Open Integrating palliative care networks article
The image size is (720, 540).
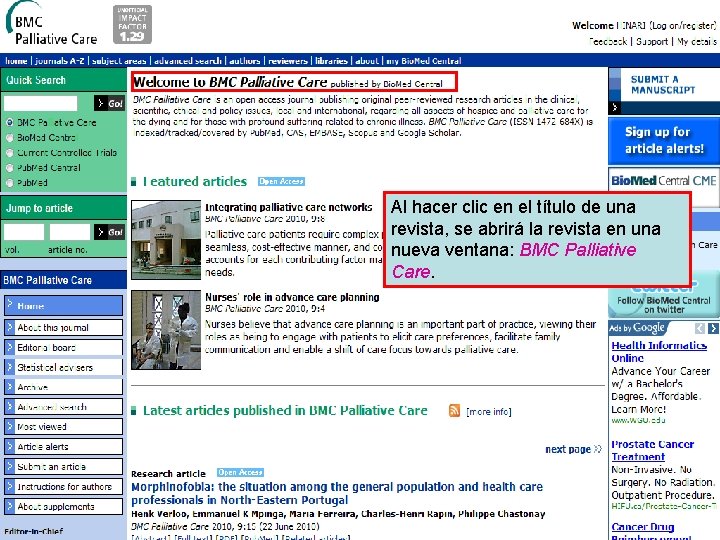click(288, 207)
